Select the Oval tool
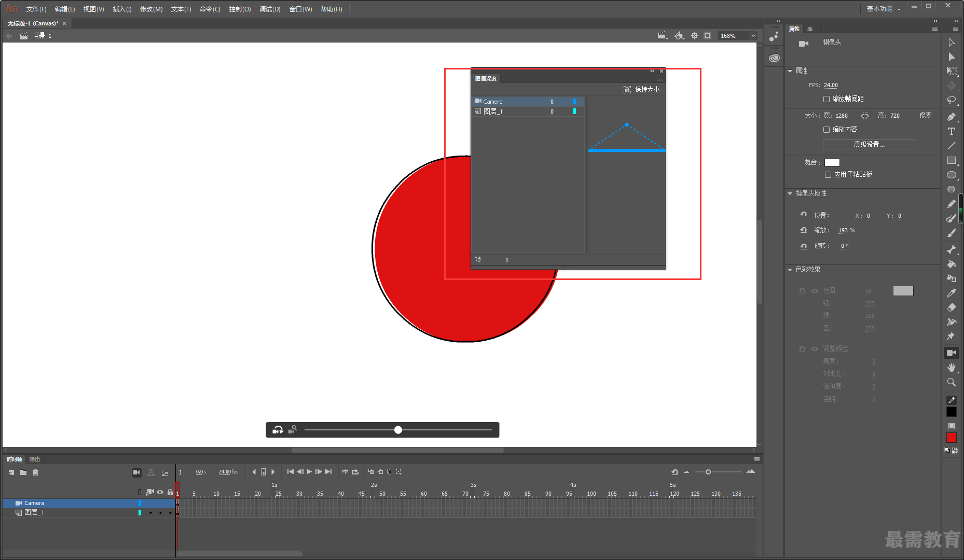This screenshot has height=560, width=964. [951, 175]
